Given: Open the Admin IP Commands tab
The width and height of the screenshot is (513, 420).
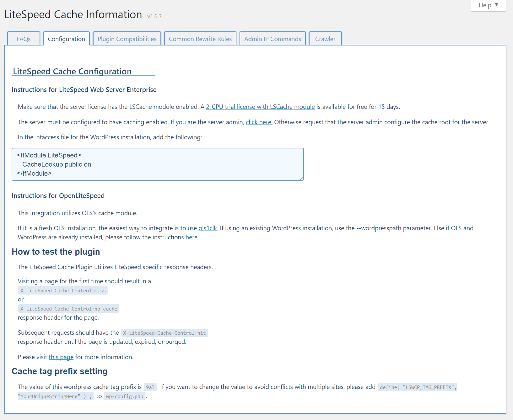Looking at the screenshot, I should (x=273, y=39).
